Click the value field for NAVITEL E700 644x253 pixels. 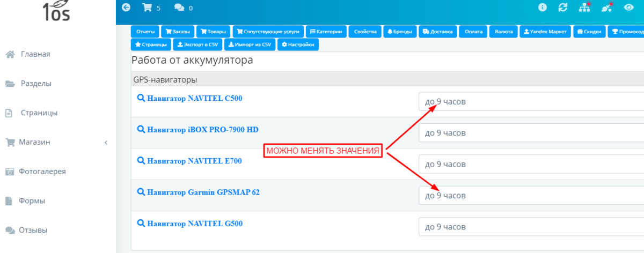[531, 164]
